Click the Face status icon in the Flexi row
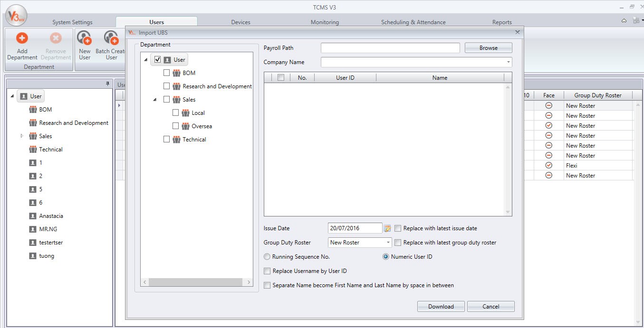This screenshot has width=644, height=328. [548, 166]
